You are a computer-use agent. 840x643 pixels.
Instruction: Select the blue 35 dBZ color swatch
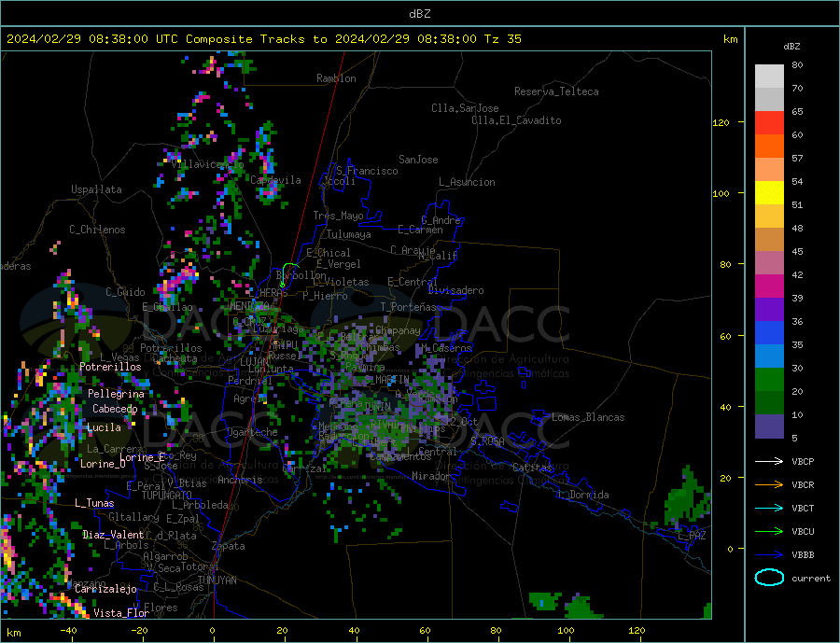(x=769, y=333)
